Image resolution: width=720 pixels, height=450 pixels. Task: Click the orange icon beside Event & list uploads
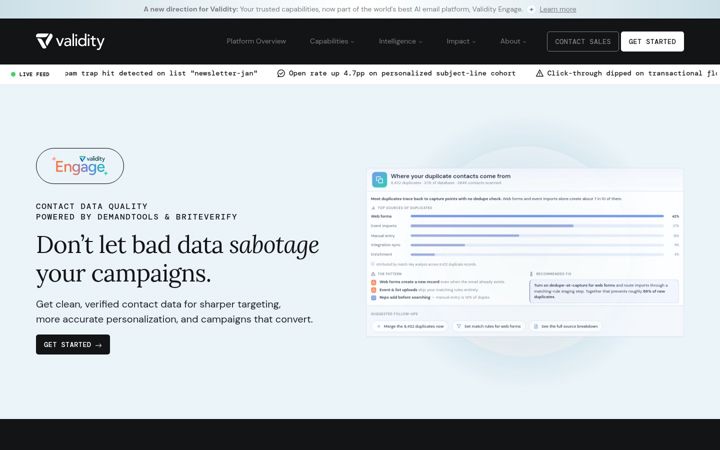click(374, 290)
